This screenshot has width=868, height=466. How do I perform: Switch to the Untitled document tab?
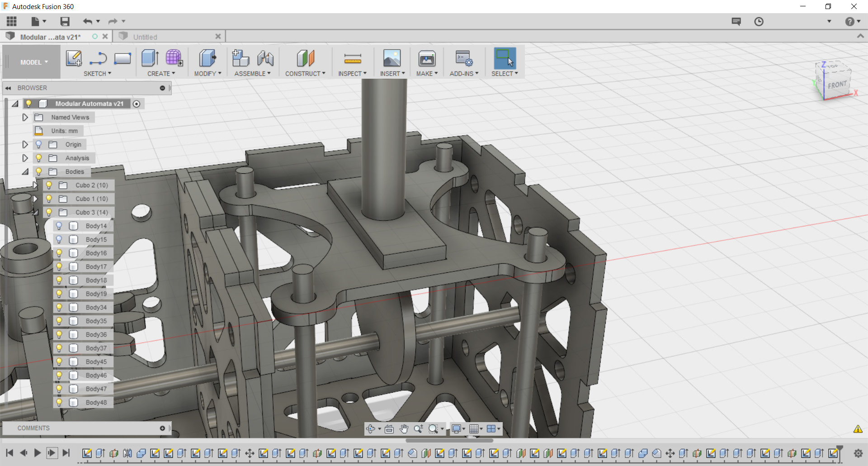(x=170, y=37)
